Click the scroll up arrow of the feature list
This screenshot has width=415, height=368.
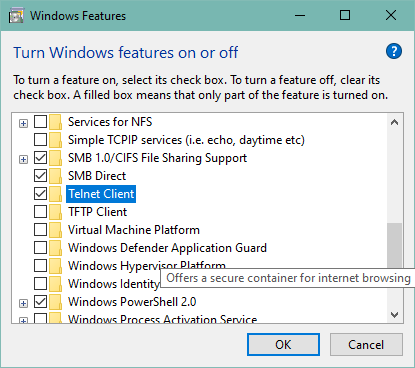[395, 122]
